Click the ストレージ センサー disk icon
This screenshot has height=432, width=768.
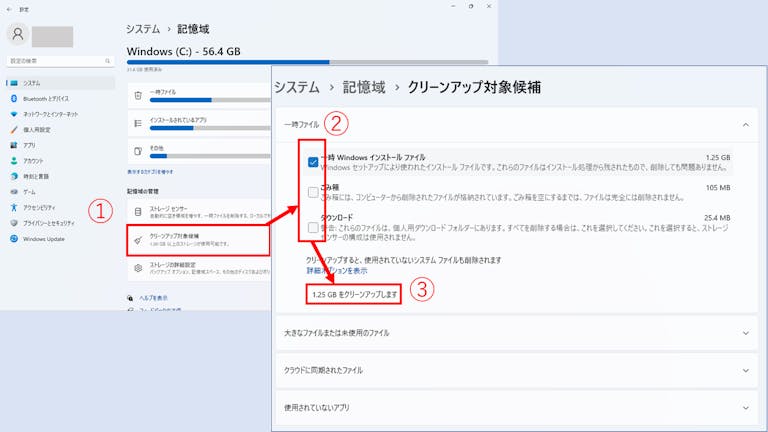[x=138, y=212]
